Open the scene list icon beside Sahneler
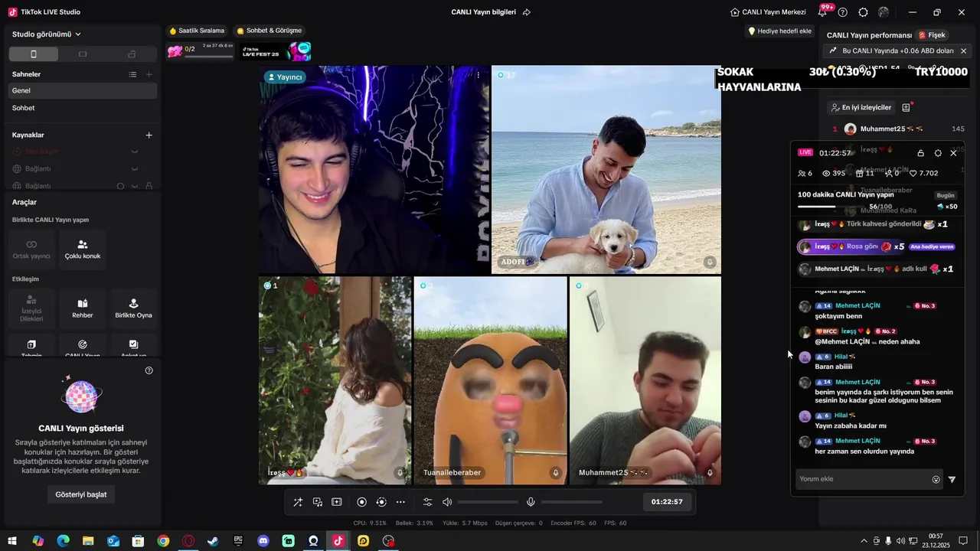The height and width of the screenshot is (551, 980). 132,74
